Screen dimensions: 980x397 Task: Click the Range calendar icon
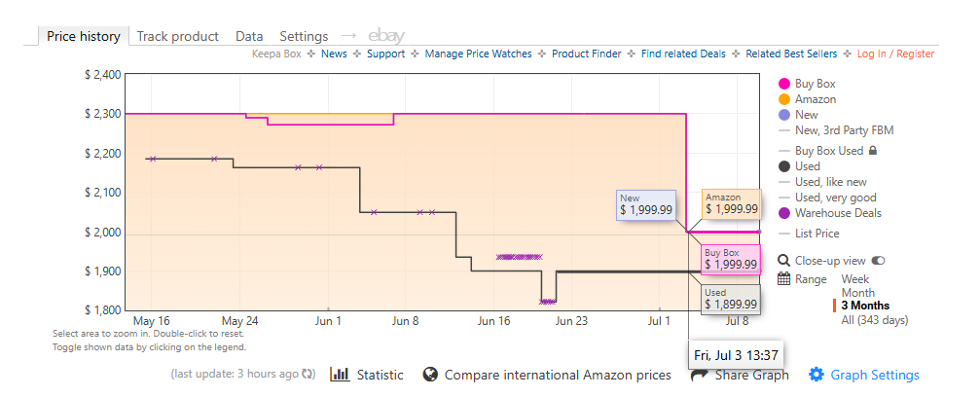point(783,279)
